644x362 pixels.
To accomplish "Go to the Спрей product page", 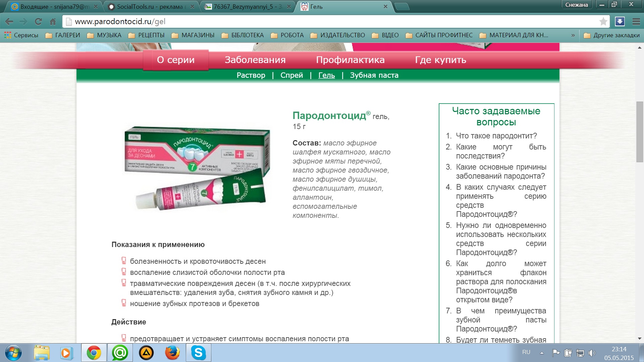I will [291, 75].
